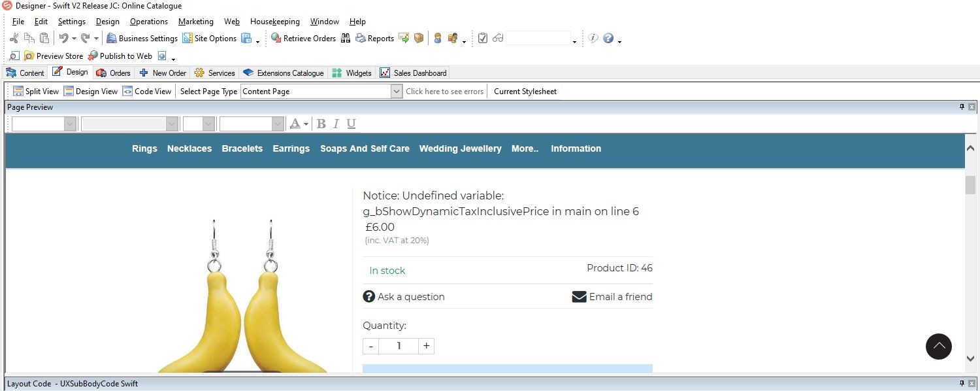
Task: Toggle underline formatting button
Action: 351,124
